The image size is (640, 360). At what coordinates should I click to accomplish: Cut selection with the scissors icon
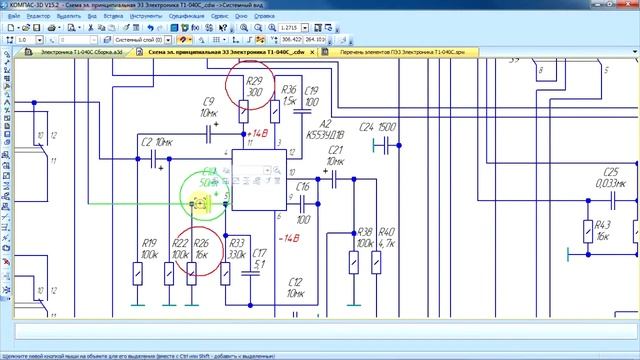91,28
